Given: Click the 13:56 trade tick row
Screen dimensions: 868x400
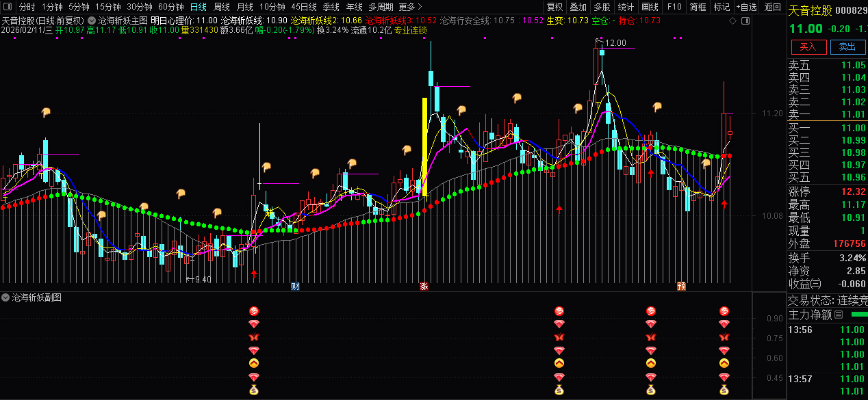Looking at the screenshot, I should tap(827, 330).
